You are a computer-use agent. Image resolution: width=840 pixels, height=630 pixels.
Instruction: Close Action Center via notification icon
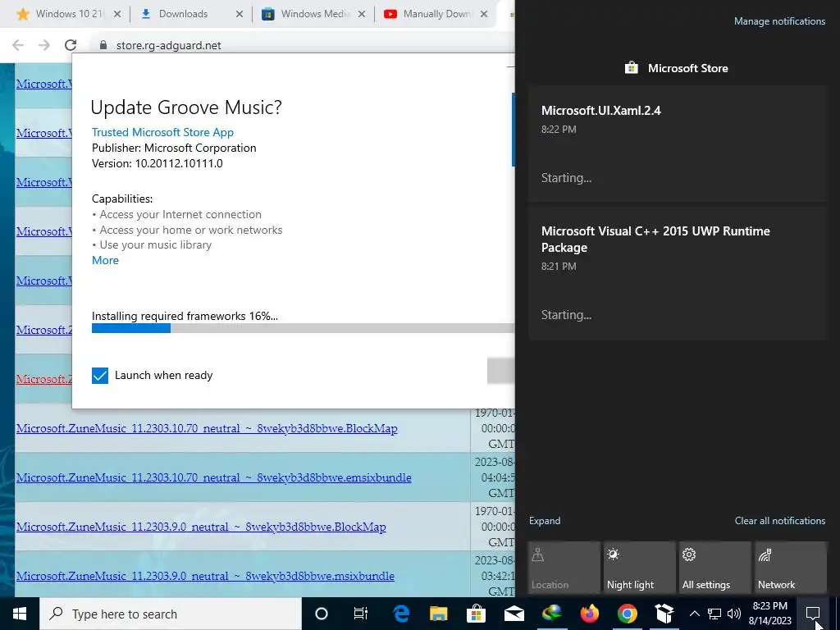coord(813,614)
